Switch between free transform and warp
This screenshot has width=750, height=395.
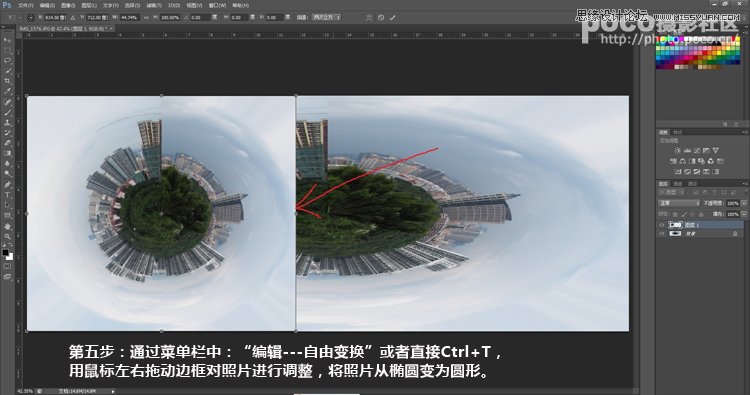pos(369,17)
